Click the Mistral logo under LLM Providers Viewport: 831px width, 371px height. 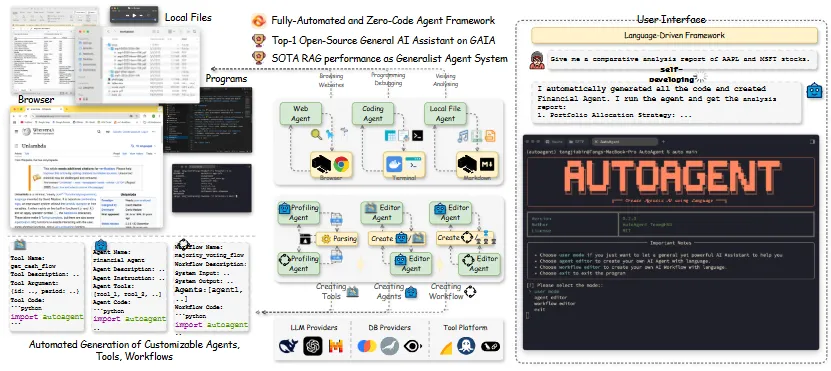coord(335,346)
